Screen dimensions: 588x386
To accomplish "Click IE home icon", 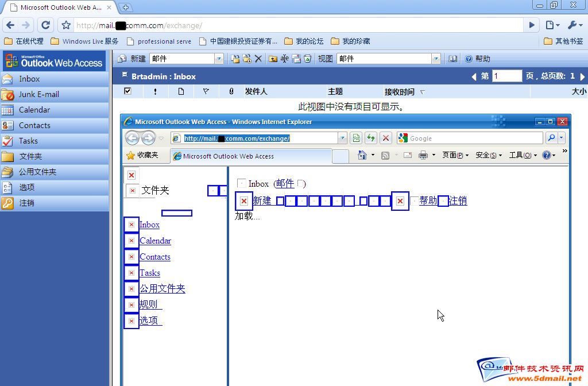I will 362,155.
